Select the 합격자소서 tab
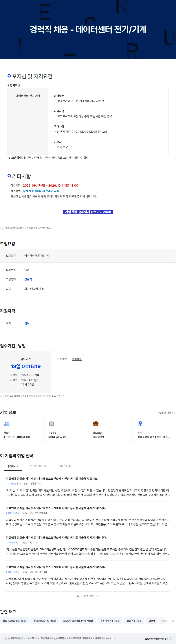The image size is (176, 644). (13, 466)
